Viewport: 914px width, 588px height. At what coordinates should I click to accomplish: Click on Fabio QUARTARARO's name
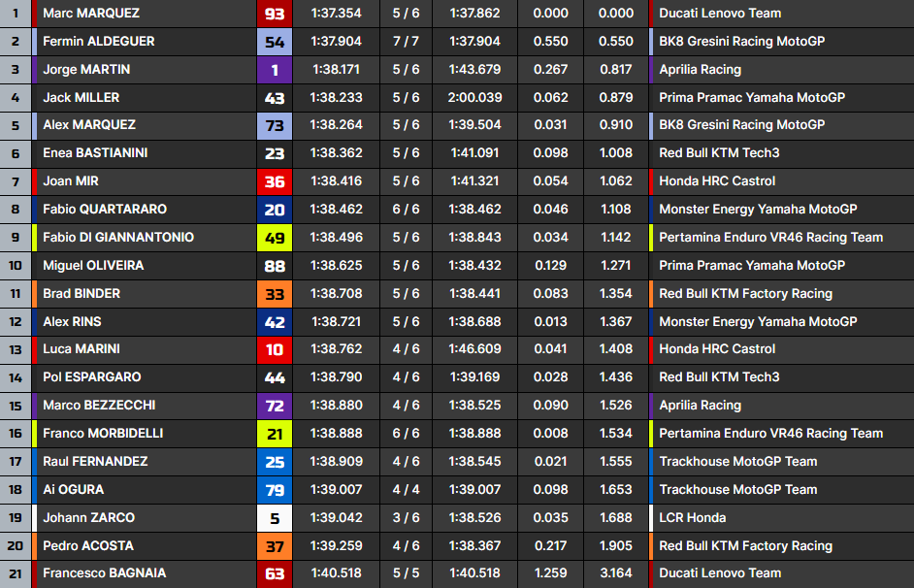(104, 210)
